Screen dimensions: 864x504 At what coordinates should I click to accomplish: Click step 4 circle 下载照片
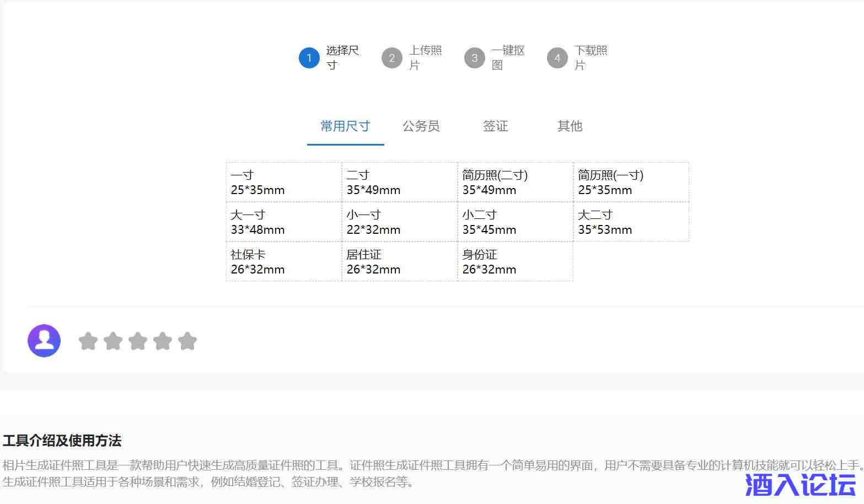click(x=557, y=58)
